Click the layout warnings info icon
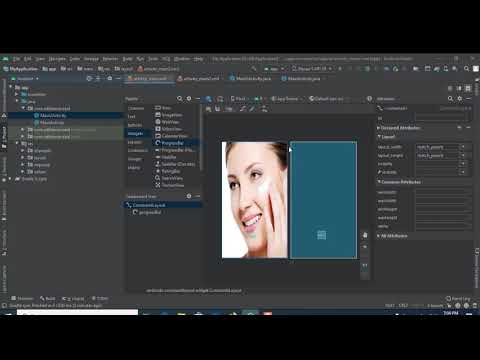This screenshot has width=480, height=360. (369, 99)
